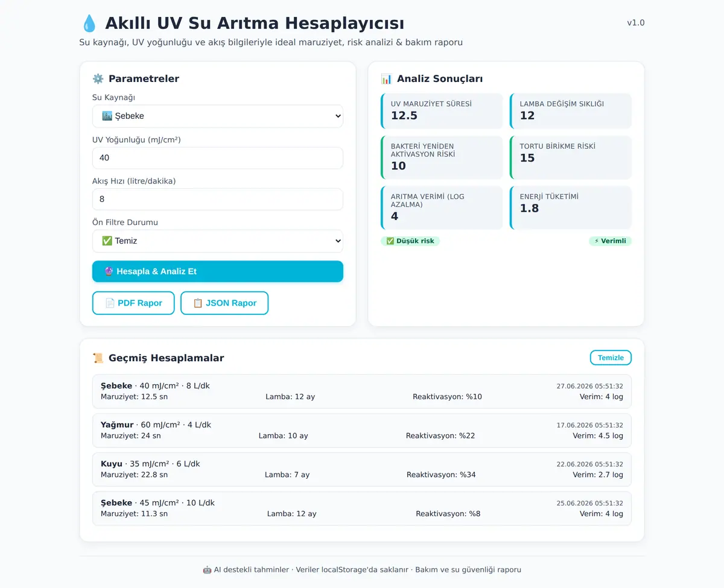Screen dimensions: 724x588
Task: Click the Hesapla & Analiz Et button
Action: (x=218, y=271)
